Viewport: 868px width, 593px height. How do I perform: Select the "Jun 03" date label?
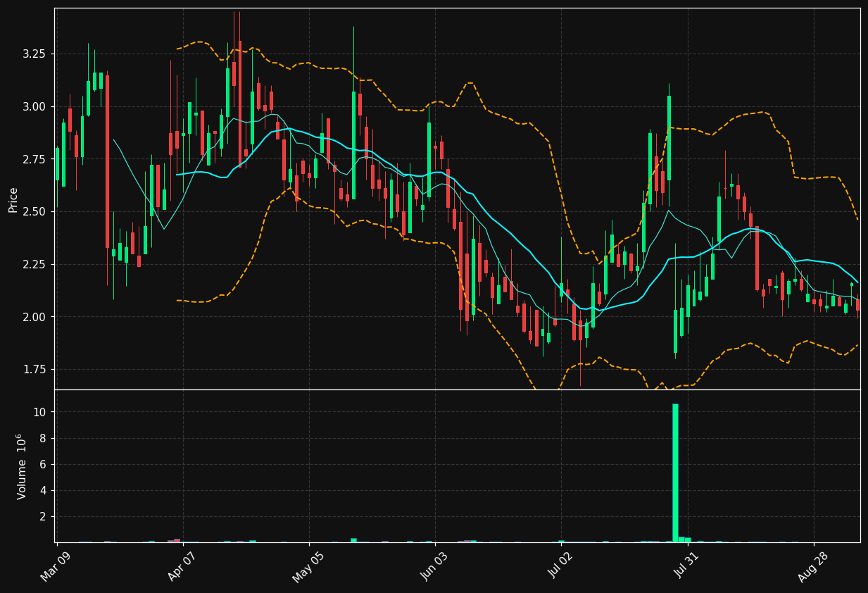433,566
